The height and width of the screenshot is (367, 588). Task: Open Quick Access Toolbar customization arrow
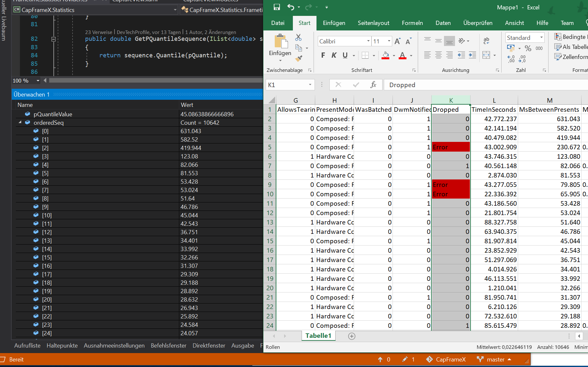tap(327, 7)
